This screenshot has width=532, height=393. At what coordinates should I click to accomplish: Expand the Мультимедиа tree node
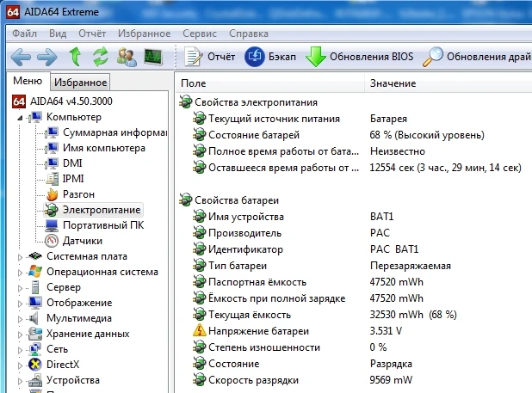click(x=20, y=319)
